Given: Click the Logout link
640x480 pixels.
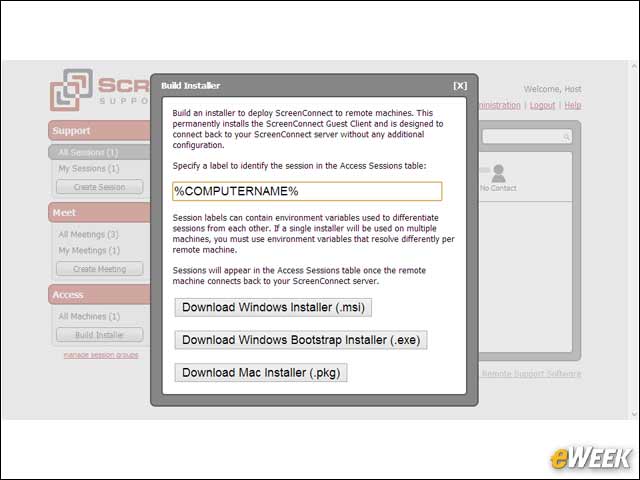Looking at the screenshot, I should click(x=542, y=105).
